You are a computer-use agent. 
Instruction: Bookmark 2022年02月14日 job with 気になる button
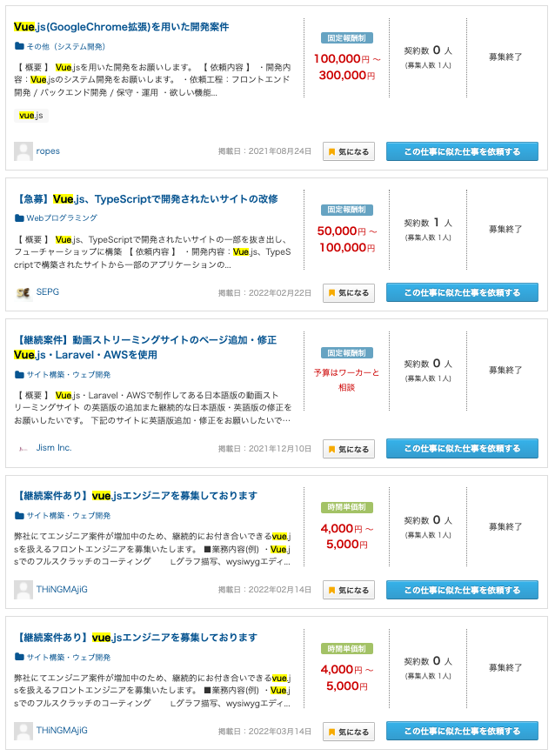pos(349,590)
